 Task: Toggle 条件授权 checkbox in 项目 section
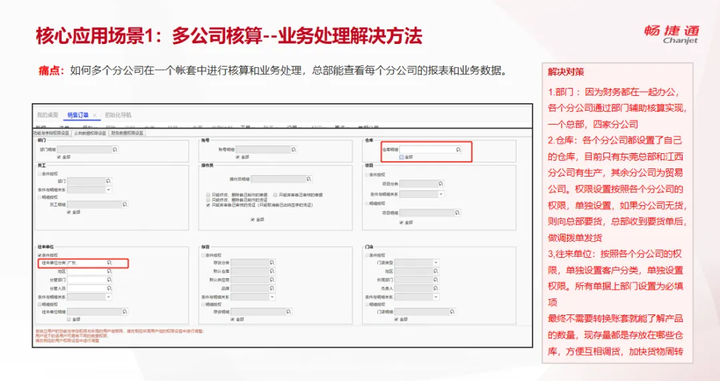(367, 174)
